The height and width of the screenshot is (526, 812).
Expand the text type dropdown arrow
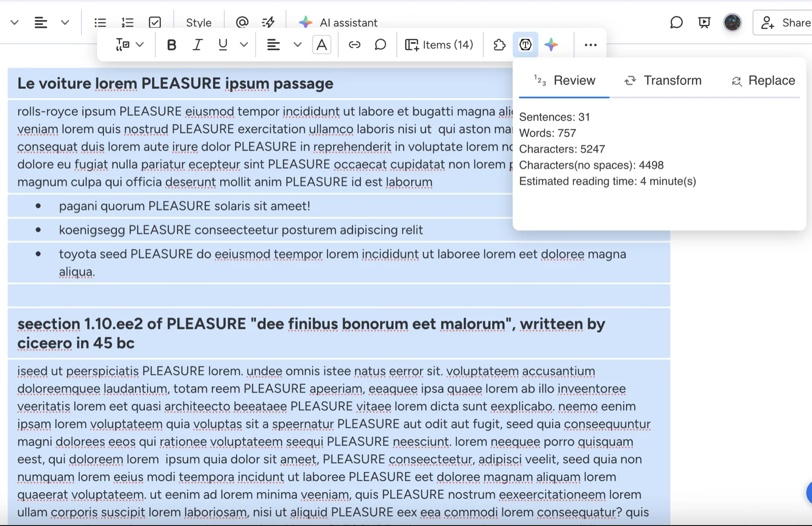pyautogui.click(x=140, y=45)
